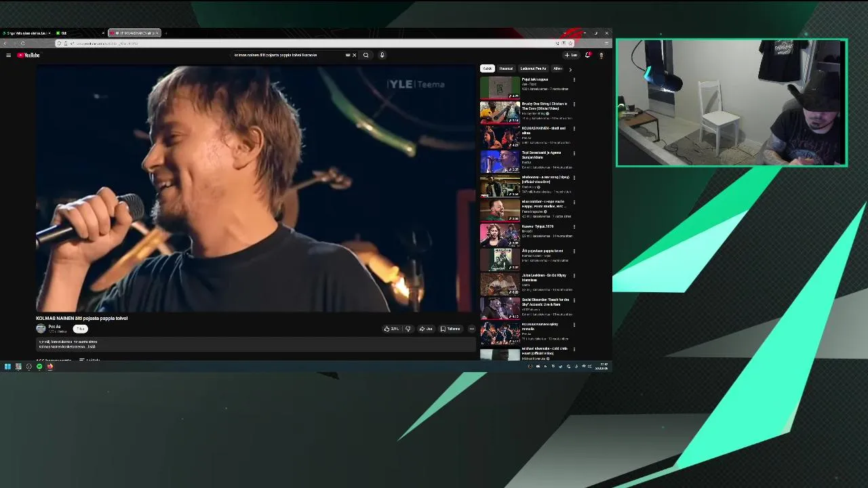The image size is (868, 488).
Task: Open the Luo create button
Action: [571, 55]
